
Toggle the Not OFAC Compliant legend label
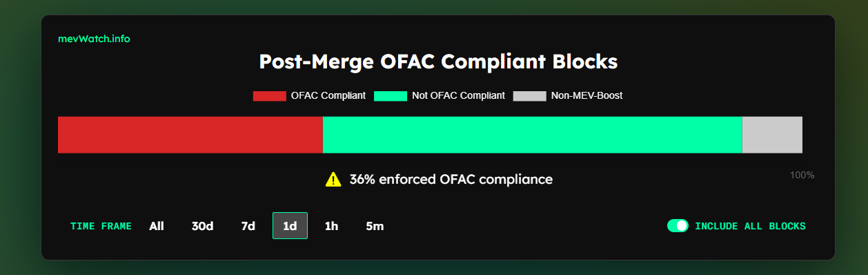point(458,95)
